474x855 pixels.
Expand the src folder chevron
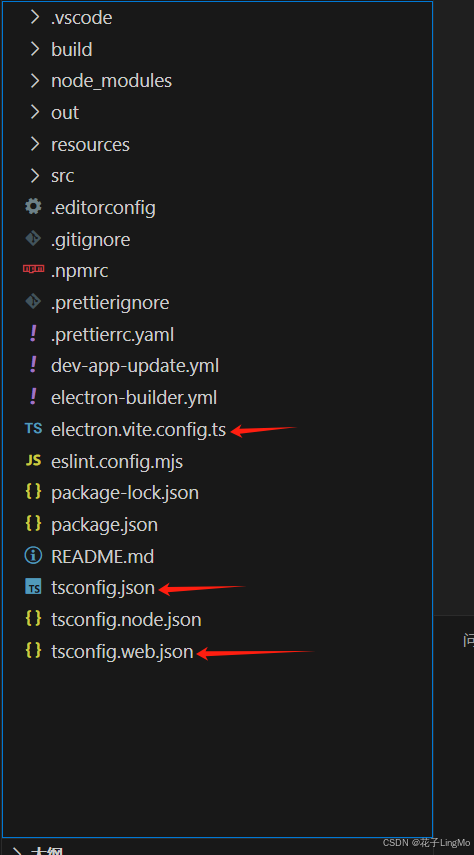click(x=34, y=176)
